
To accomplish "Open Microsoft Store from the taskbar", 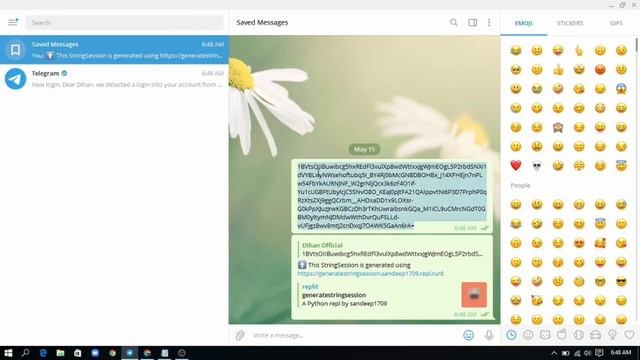I will click(x=78, y=353).
